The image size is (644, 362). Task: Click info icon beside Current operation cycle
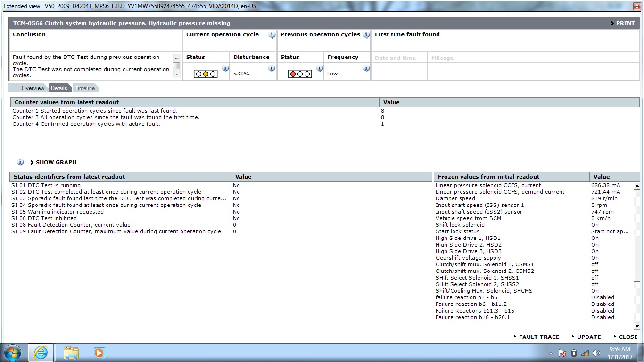(x=272, y=35)
